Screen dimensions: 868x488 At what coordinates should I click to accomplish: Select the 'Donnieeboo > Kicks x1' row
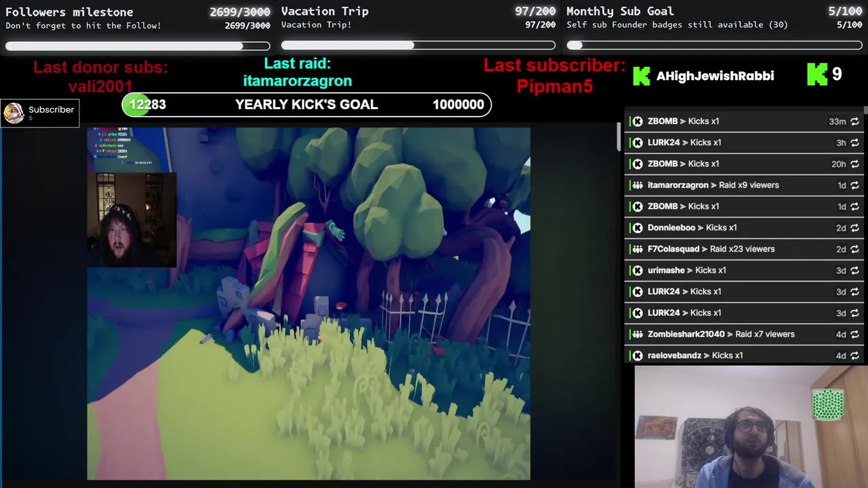tap(744, 228)
